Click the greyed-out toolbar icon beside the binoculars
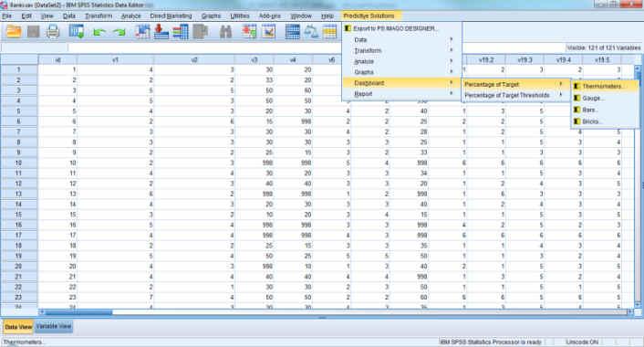Image resolution: width=644 pixels, height=347 pixels. pyautogui.click(x=200, y=32)
